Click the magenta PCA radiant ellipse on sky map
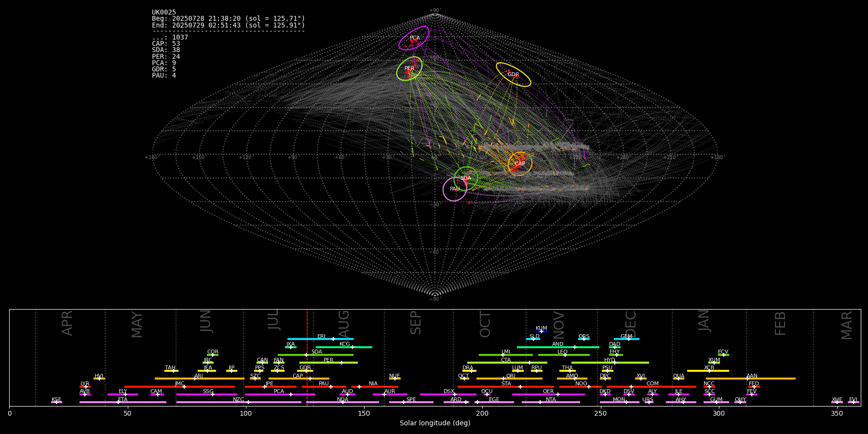Viewport: 868px width, 434px height. click(x=414, y=38)
